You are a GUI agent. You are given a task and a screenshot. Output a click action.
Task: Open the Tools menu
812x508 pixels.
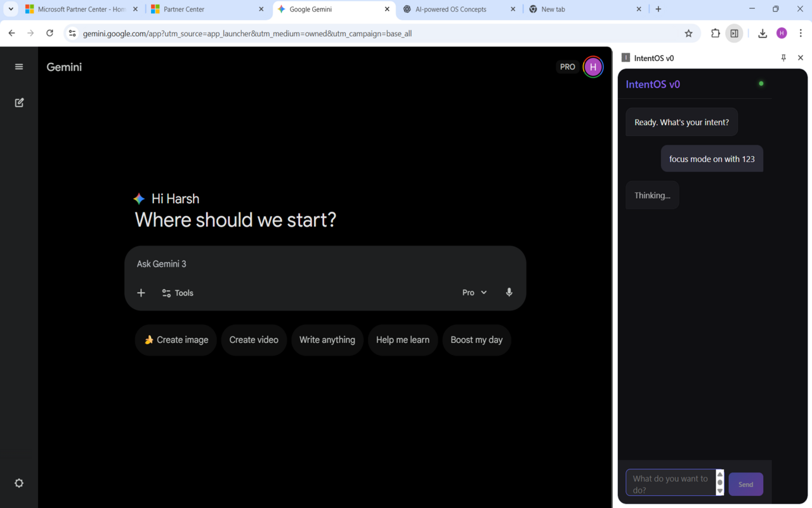pos(178,293)
